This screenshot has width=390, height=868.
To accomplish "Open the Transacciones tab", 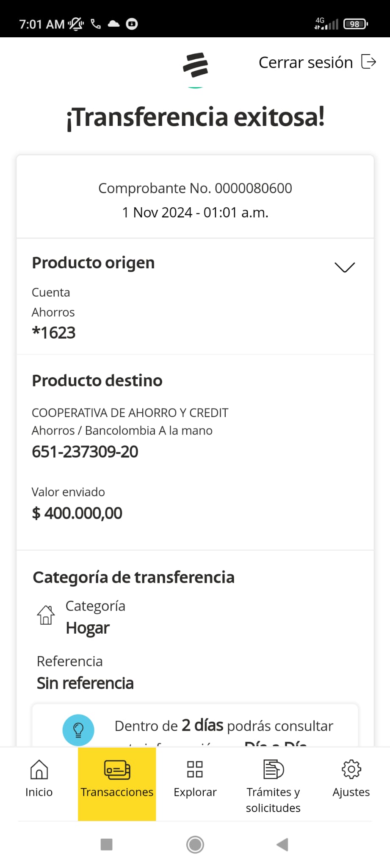I will (x=117, y=783).
